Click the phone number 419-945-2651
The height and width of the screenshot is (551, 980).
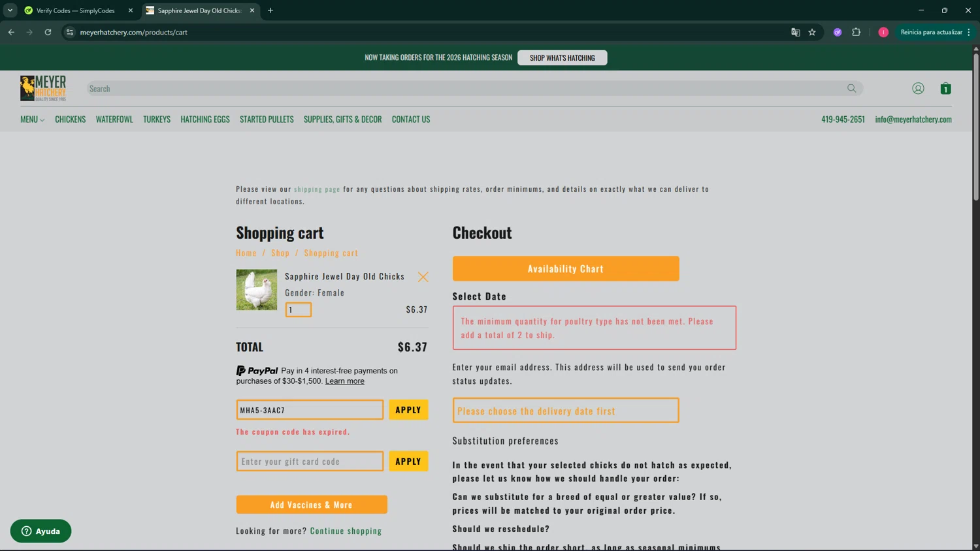(843, 119)
